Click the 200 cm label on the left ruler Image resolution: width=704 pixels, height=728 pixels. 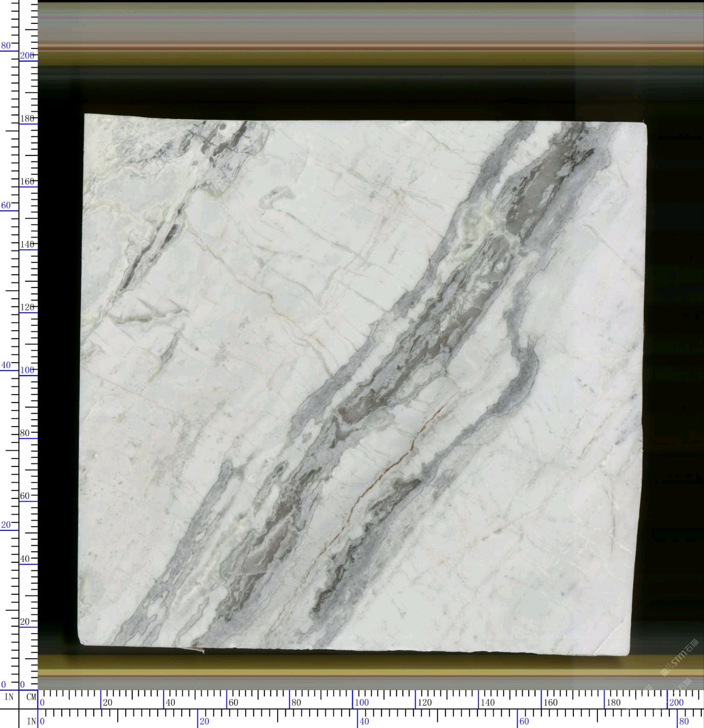pos(27,55)
